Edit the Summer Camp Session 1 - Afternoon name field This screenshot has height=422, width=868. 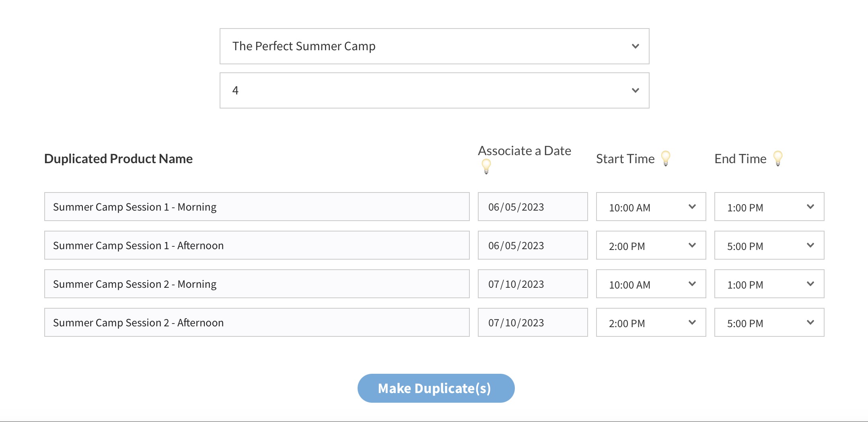click(257, 246)
